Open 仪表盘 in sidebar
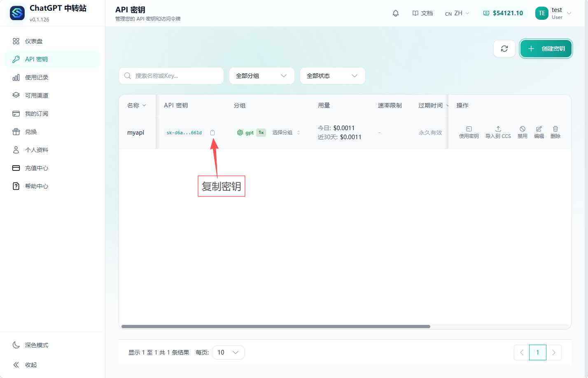This screenshot has width=588, height=378. coord(52,41)
